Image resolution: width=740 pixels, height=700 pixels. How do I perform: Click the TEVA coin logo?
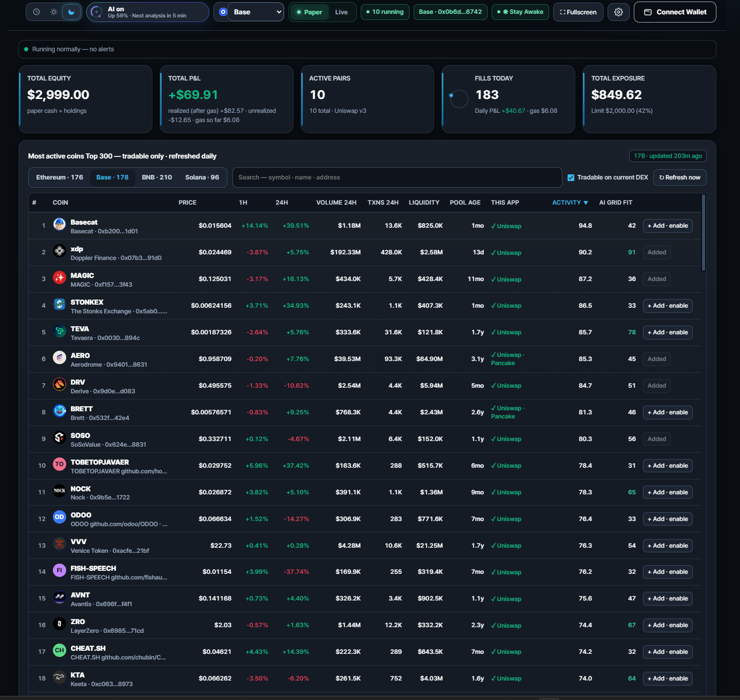point(60,331)
